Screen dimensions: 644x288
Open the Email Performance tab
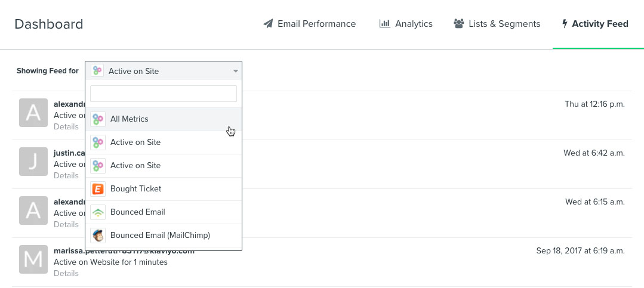tap(316, 24)
